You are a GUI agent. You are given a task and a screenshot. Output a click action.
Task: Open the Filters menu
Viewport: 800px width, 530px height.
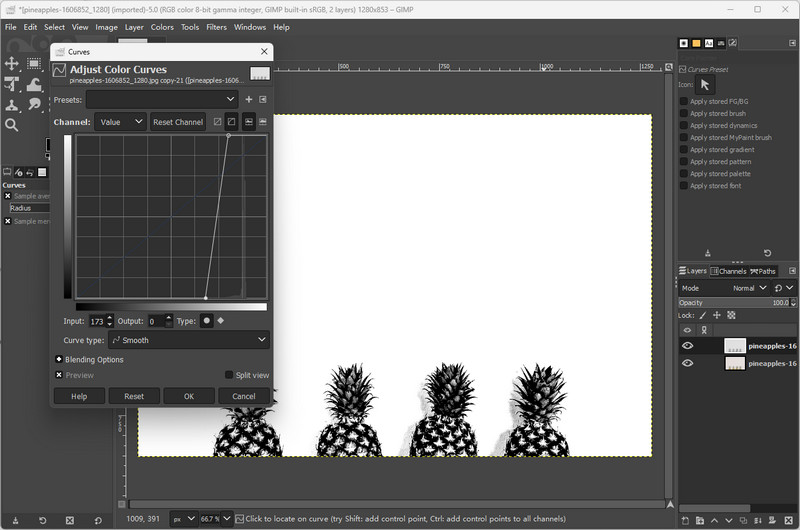(216, 27)
